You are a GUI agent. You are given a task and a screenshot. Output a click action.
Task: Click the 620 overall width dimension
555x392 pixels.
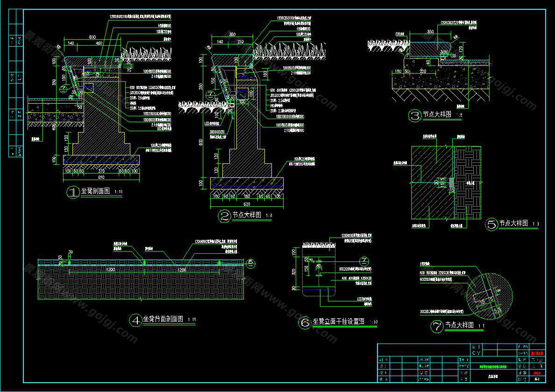click(247, 203)
